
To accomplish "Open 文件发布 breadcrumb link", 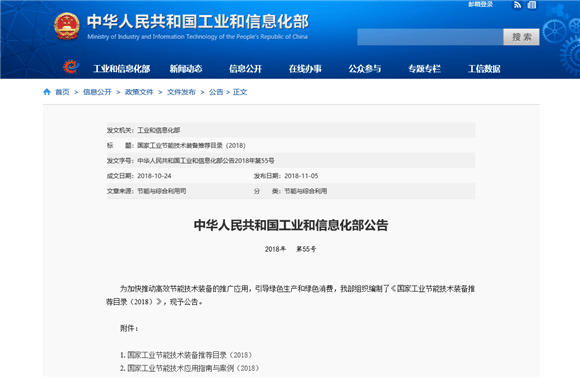I will pyautogui.click(x=181, y=92).
